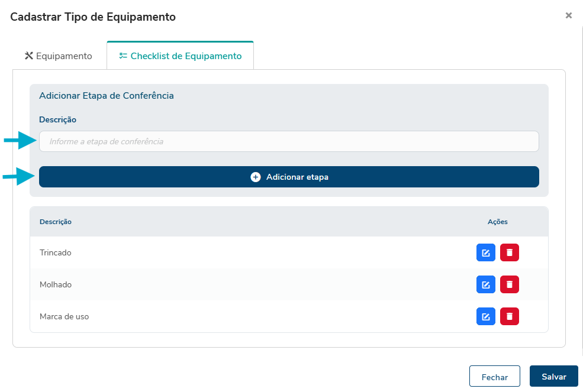
Task: Select the Marca de uso row text
Action: 64,317
